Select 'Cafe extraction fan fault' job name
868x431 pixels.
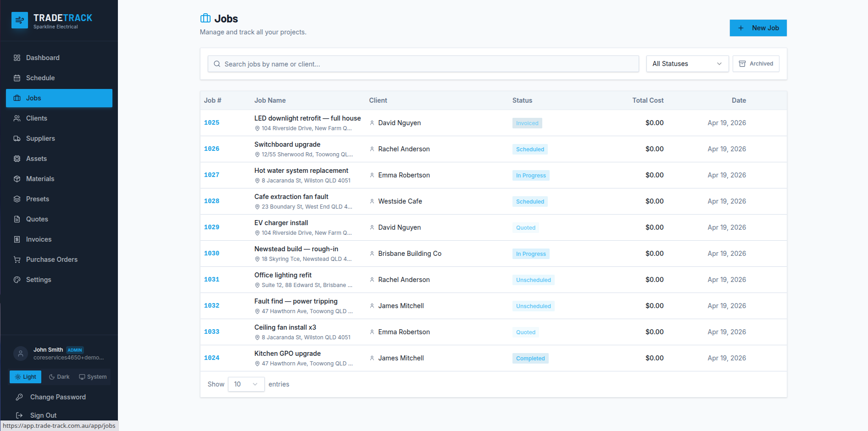291,197
